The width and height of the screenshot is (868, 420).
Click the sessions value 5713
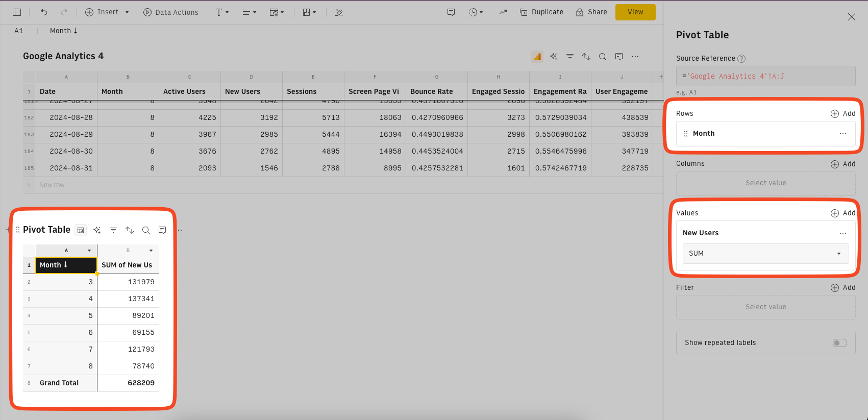click(313, 117)
